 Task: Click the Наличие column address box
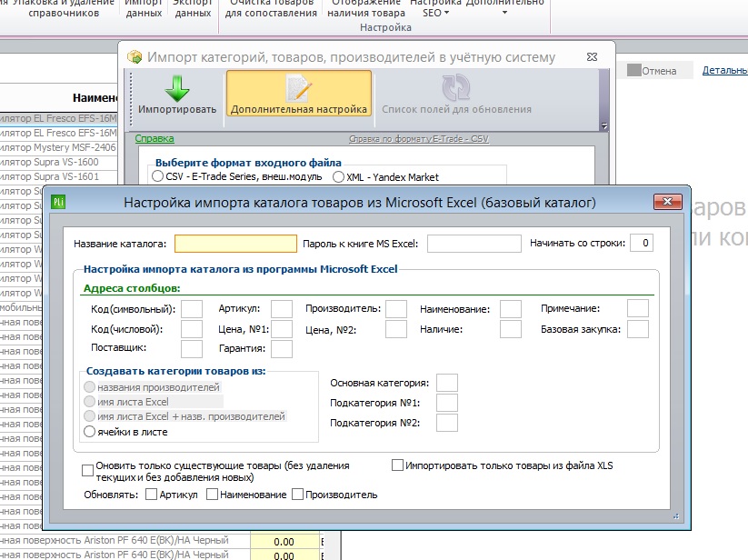(511, 329)
